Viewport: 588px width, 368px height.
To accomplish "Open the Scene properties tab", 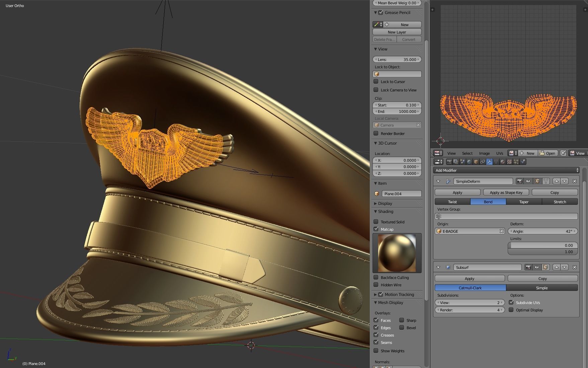I will (x=463, y=162).
